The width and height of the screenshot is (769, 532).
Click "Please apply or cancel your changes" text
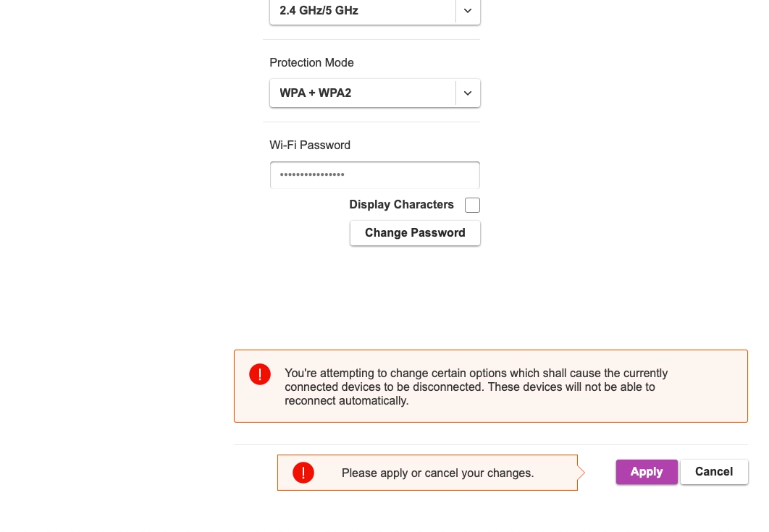(437, 473)
